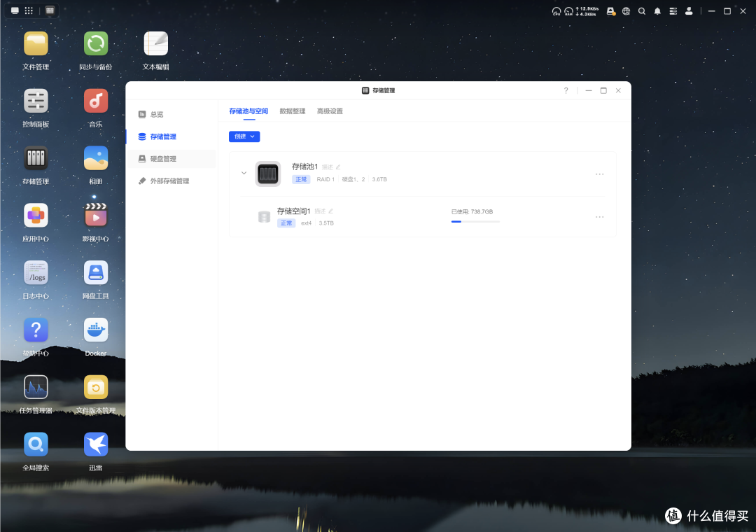Open the notifications bell
This screenshot has width=756, height=532.
point(657,11)
